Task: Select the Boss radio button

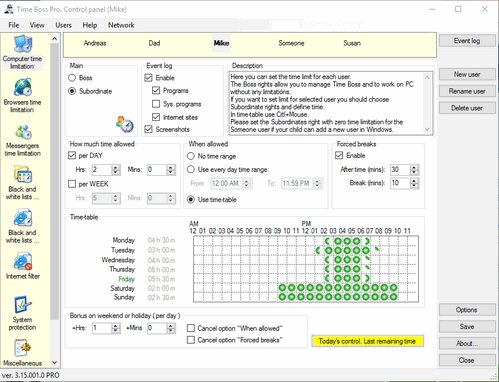Action: (72, 78)
